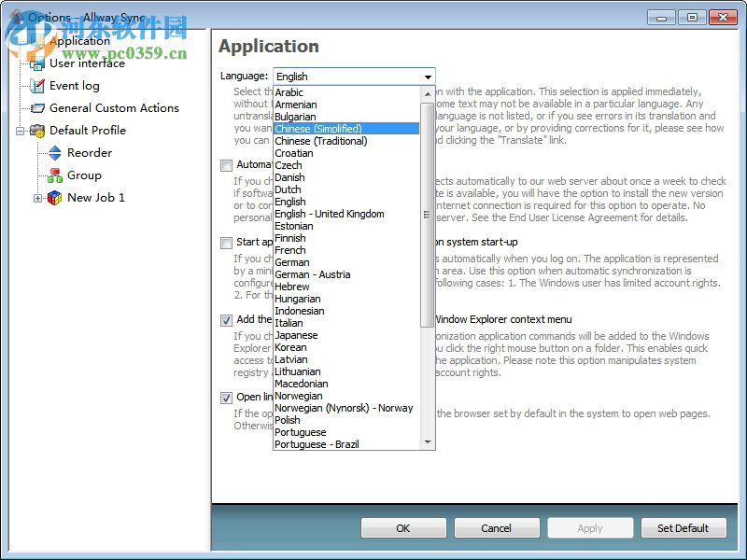Click the Set Default button

(683, 528)
